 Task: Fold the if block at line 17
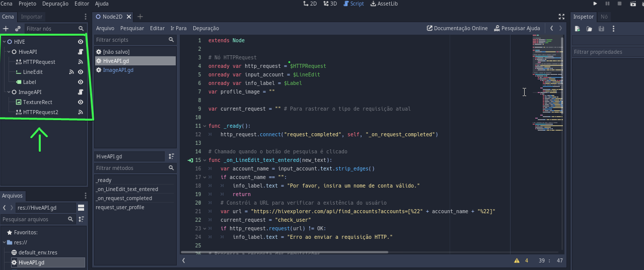[204, 177]
